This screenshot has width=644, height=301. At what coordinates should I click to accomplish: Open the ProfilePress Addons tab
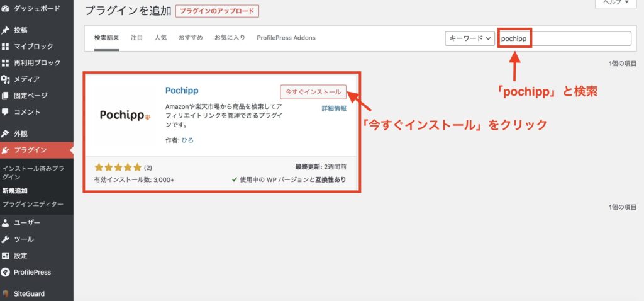pyautogui.click(x=286, y=38)
